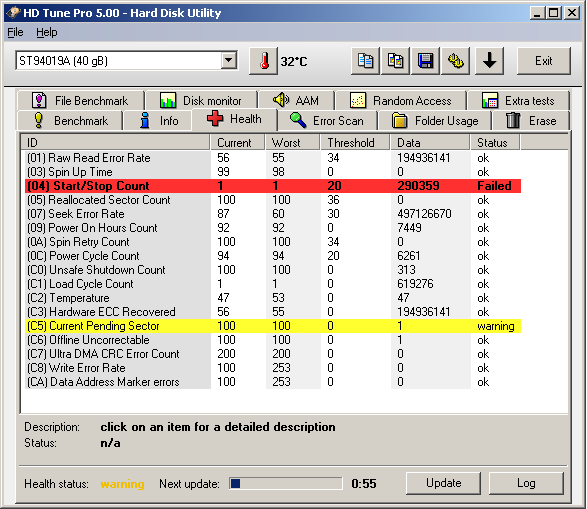Switch to the Info tab
Viewport: 587px width, 509px height.
coord(158,121)
